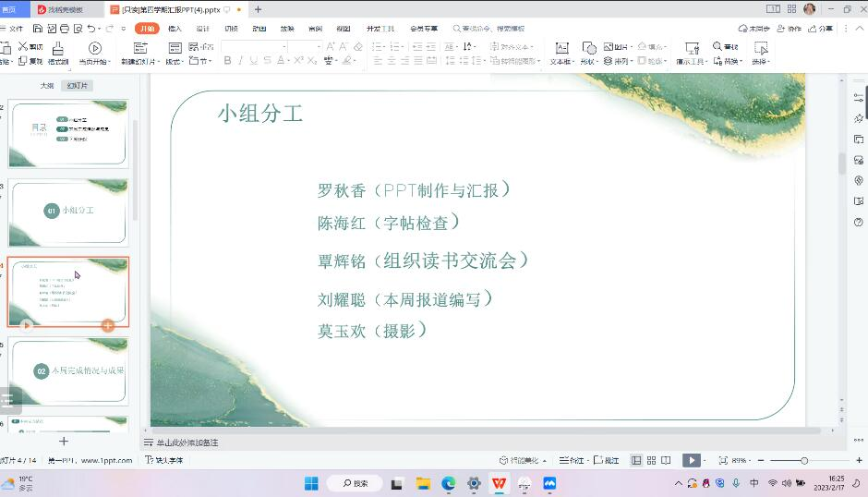Switch to the Outline (大纲) panel tab
868x497 pixels.
46,85
